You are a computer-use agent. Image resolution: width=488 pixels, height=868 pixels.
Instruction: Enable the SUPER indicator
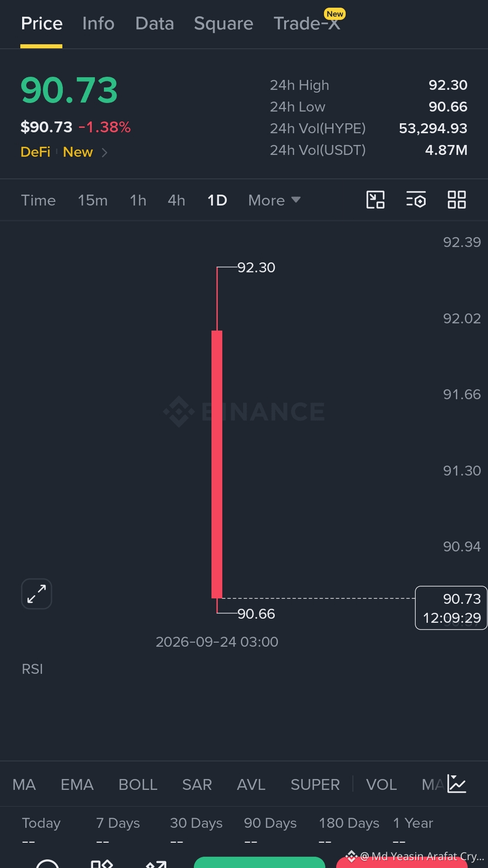315,785
